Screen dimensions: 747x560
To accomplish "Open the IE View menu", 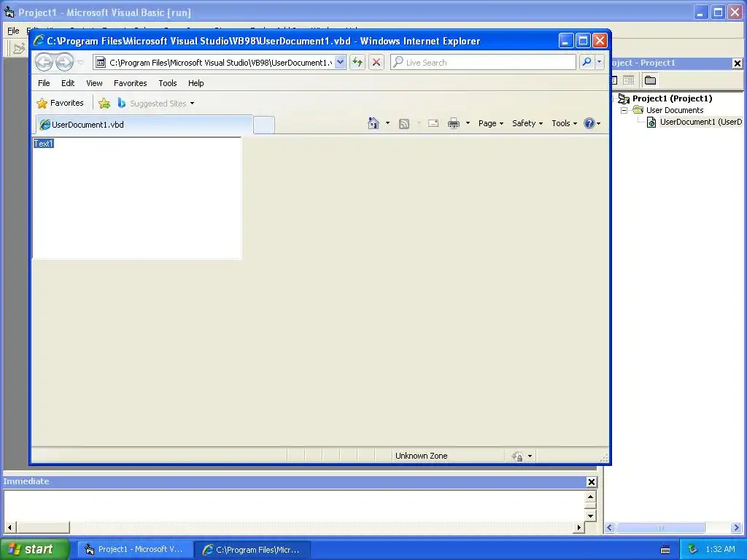I will [x=94, y=83].
